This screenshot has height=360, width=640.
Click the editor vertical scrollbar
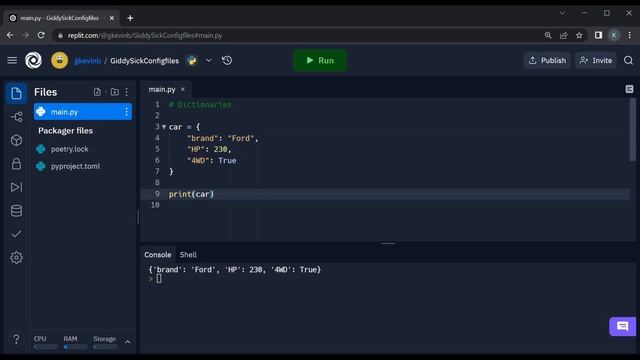(633, 129)
